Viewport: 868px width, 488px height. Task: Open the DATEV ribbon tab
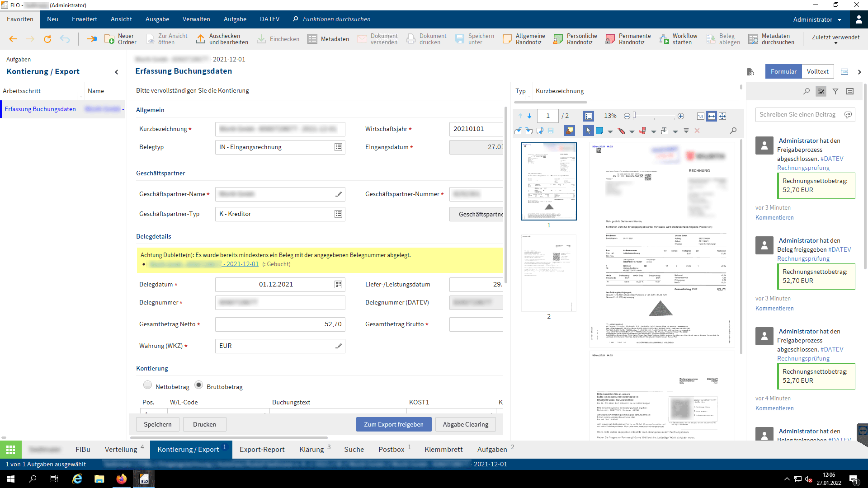pyautogui.click(x=269, y=19)
